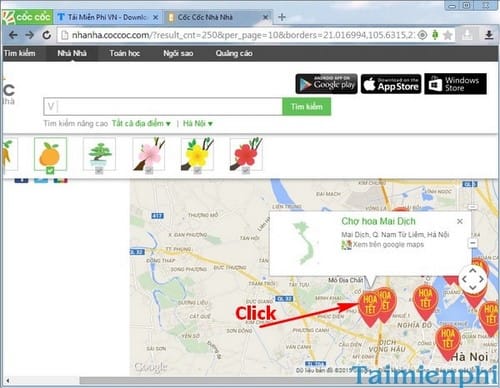Click inside the search text field
Viewport: 500px width, 388px height.
tap(163, 107)
